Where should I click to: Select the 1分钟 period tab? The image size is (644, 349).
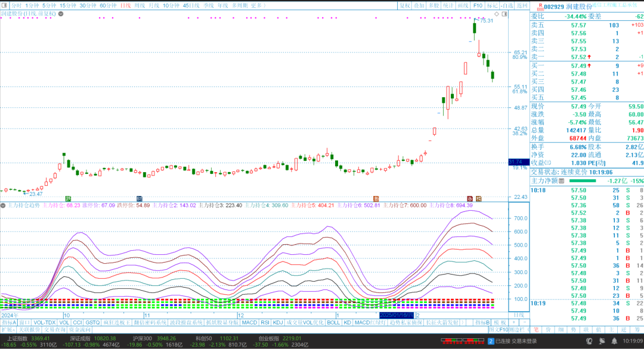32,6
